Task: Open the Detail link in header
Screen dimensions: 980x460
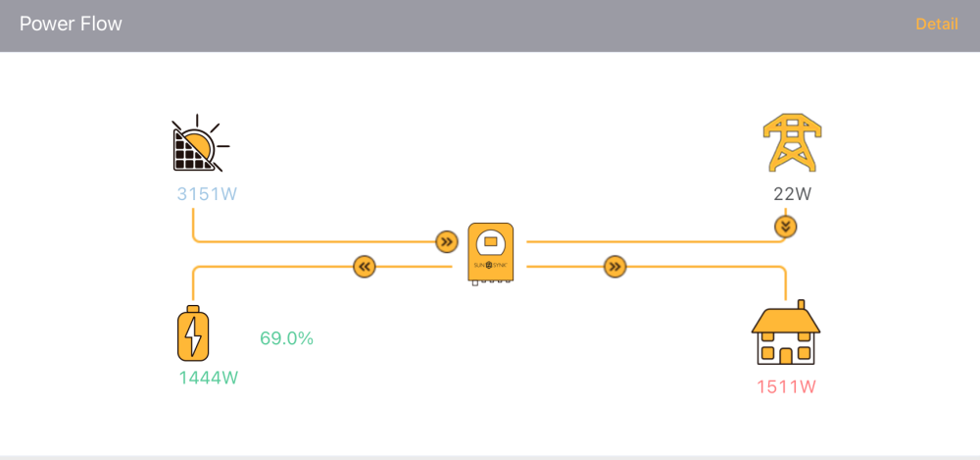Action: pyautogui.click(x=936, y=25)
